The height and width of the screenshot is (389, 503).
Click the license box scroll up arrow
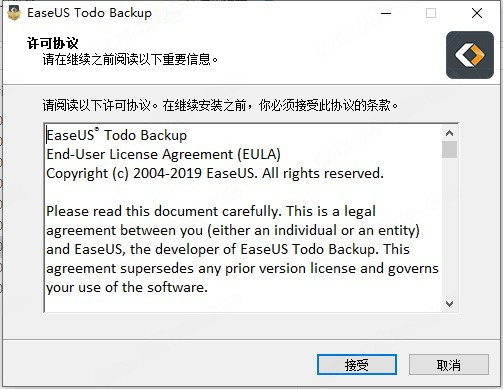point(449,133)
